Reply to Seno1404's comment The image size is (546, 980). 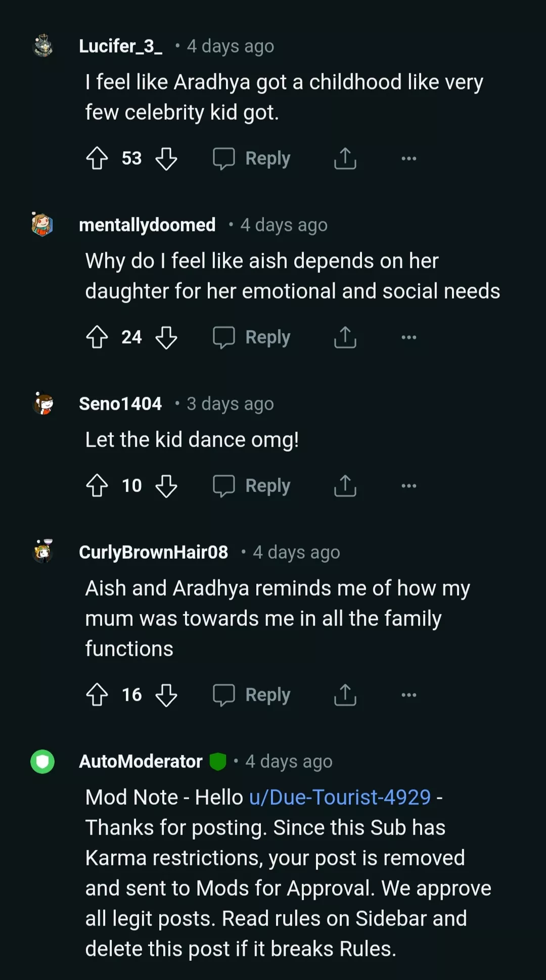click(252, 485)
